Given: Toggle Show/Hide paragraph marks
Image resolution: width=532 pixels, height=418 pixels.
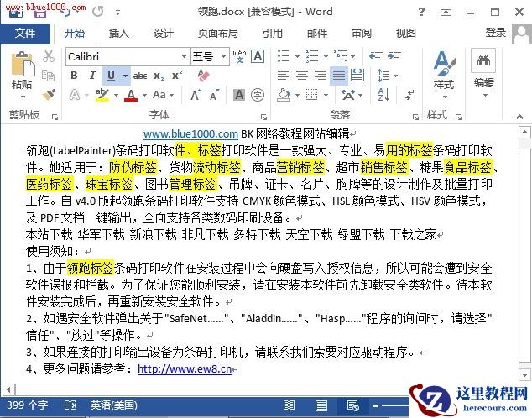Looking at the screenshot, I should [409, 95].
